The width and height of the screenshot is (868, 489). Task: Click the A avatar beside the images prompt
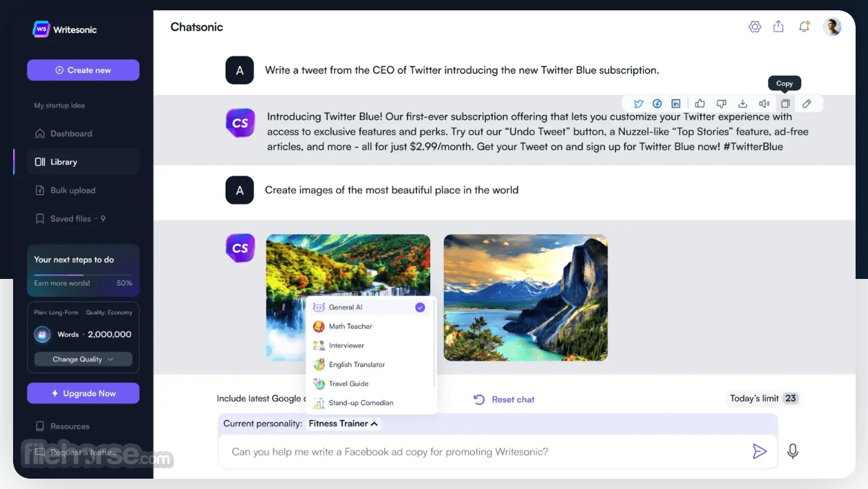[x=240, y=190]
